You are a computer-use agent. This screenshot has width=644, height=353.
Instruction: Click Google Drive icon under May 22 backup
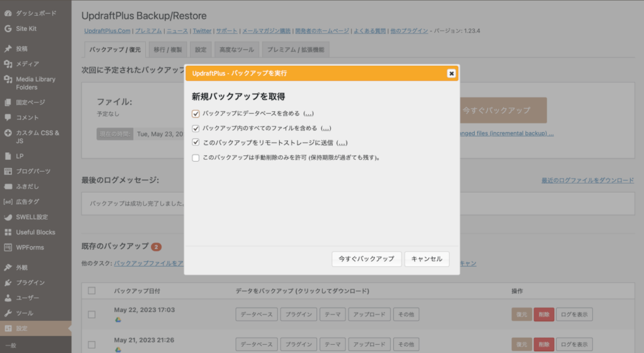click(x=118, y=319)
